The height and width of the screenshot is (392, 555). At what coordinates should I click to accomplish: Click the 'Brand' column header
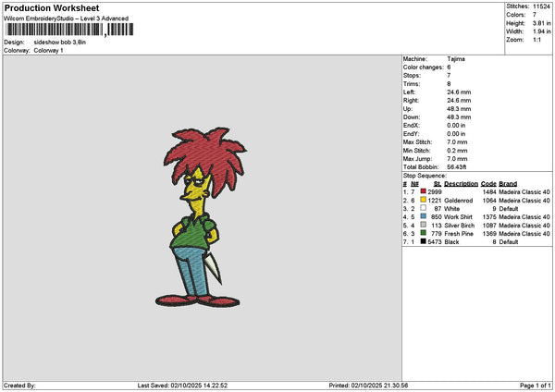click(x=508, y=184)
